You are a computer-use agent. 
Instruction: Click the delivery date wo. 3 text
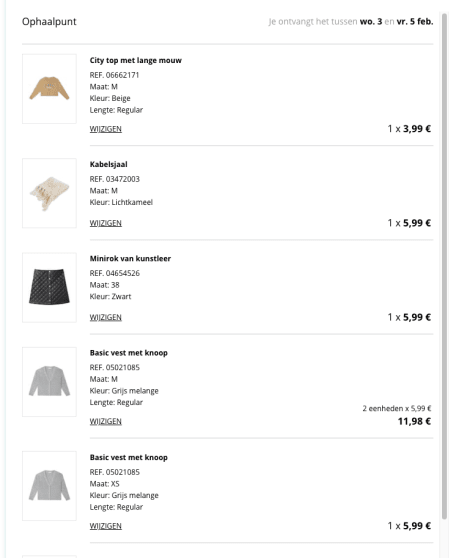(x=371, y=22)
